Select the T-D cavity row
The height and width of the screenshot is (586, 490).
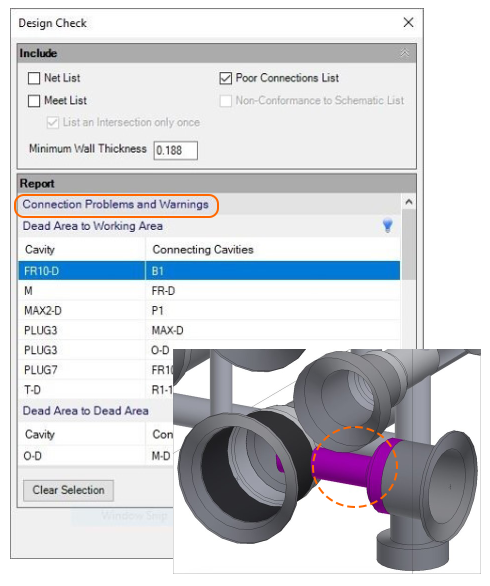(96, 390)
